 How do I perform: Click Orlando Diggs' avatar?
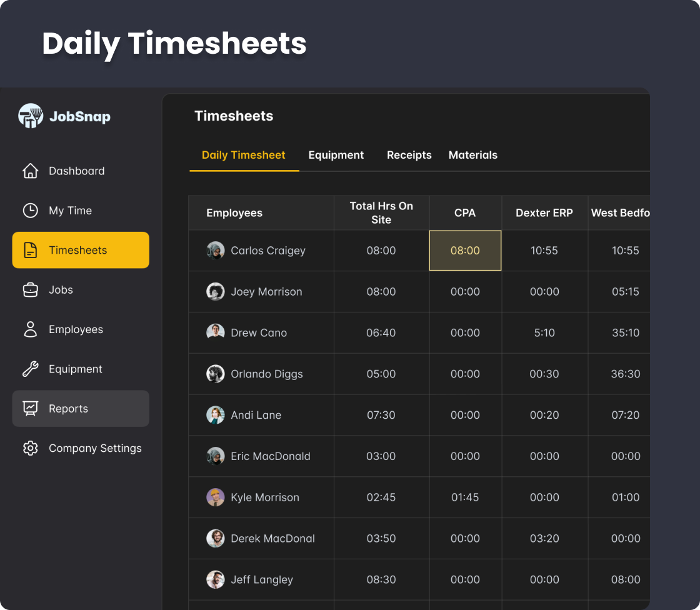[x=216, y=374]
